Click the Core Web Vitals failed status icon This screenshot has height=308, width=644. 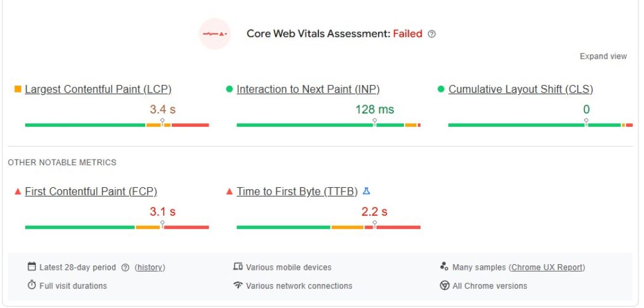[214, 34]
